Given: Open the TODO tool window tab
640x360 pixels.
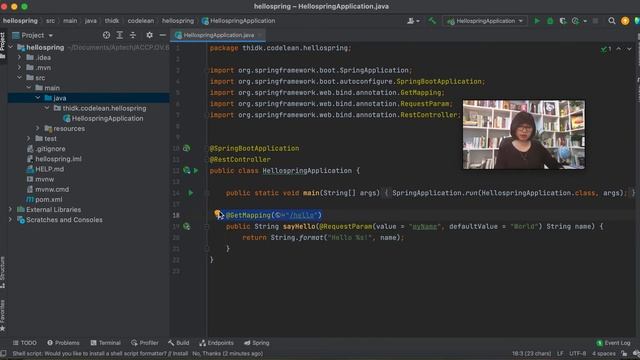Looking at the screenshot, I should 24,343.
